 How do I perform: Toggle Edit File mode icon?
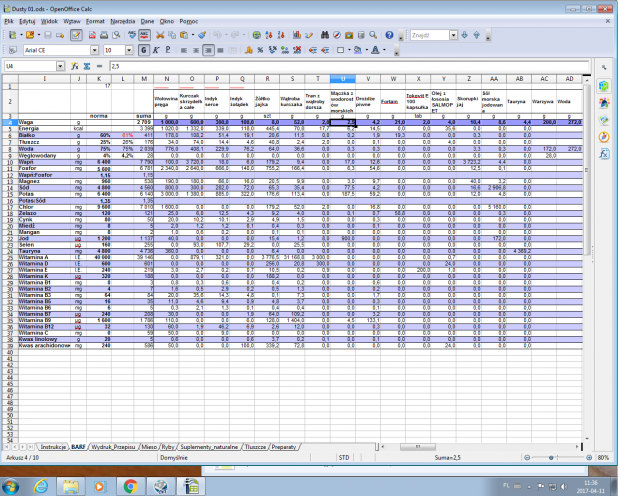coord(76,35)
